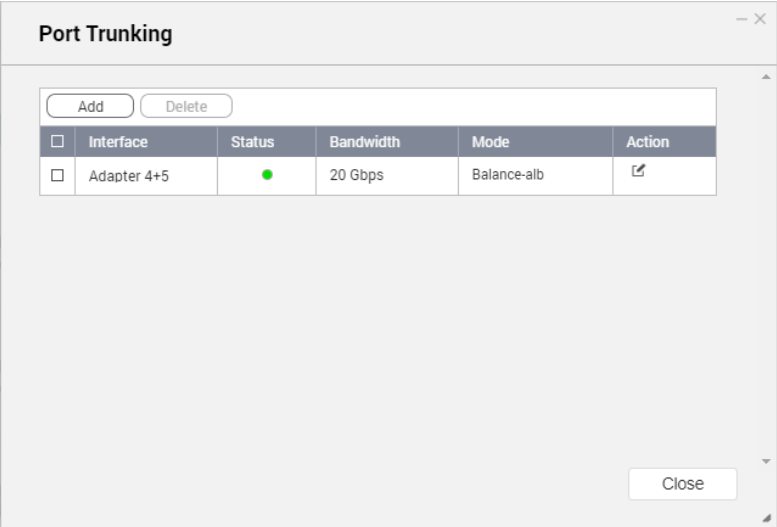The image size is (777, 527).
Task: Click the Bandwidth column header
Action: 364,142
